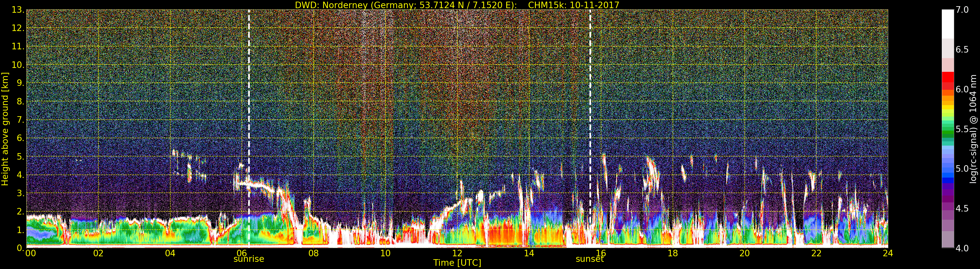Select the white dashed sunrise marker line
Screen dimensions: 980x269
[x=249, y=129]
